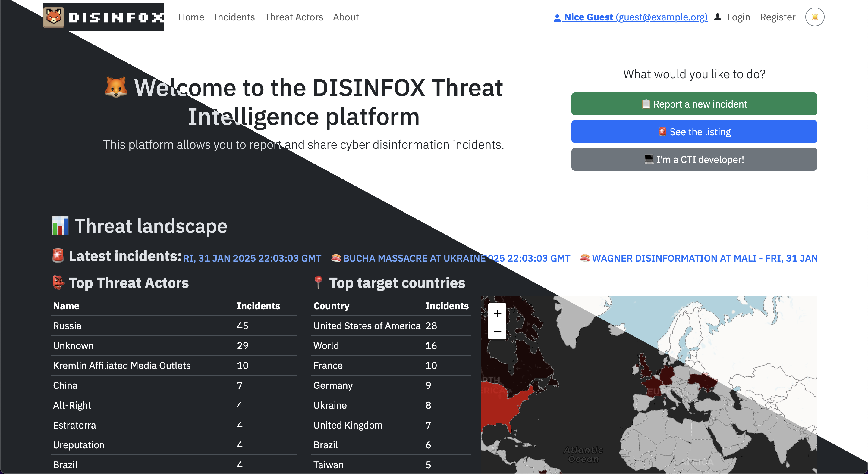
Task: Go to Threat Actors page
Action: pyautogui.click(x=294, y=17)
